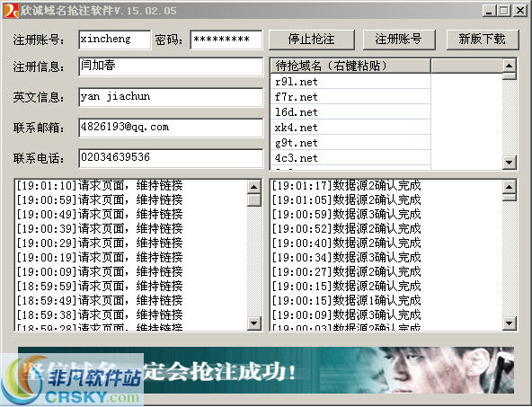The image size is (532, 407).
Task: Click log entry [19:00:29]请求页面，维持链接
Action: pos(100,243)
